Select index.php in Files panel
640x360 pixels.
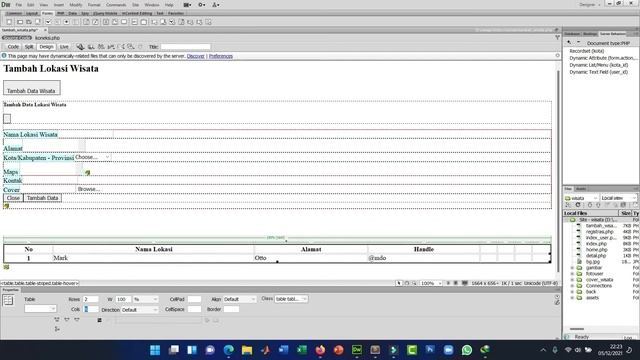pos(596,244)
